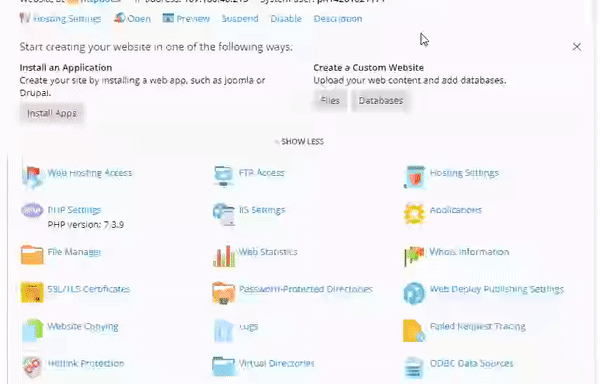This screenshot has width=600, height=384.
Task: Click the Install Apps button
Action: (52, 113)
